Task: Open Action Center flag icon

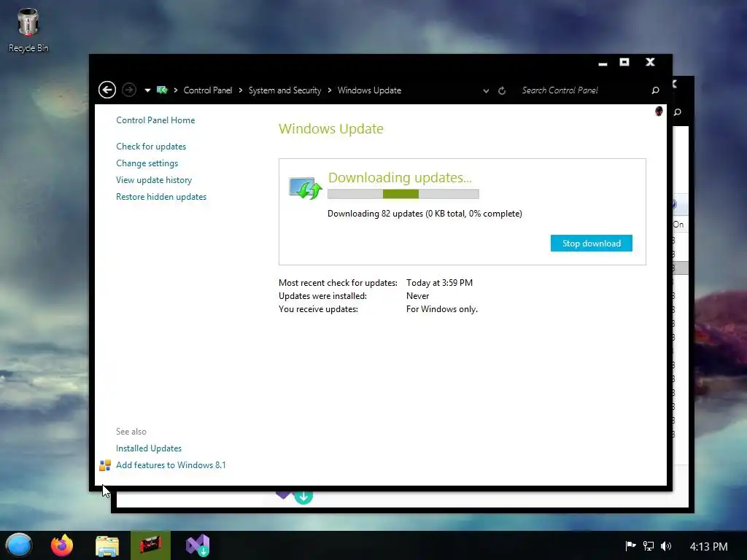Action: tap(630, 546)
